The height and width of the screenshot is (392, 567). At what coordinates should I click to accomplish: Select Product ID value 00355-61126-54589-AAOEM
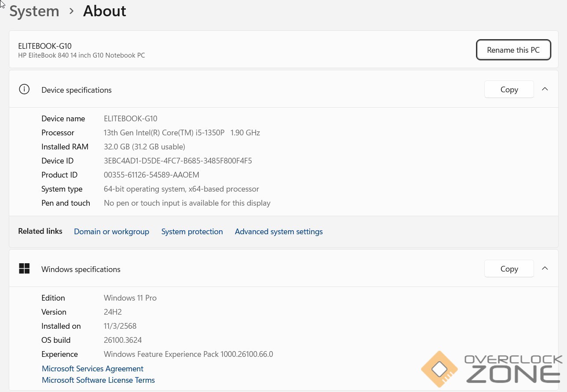point(151,175)
